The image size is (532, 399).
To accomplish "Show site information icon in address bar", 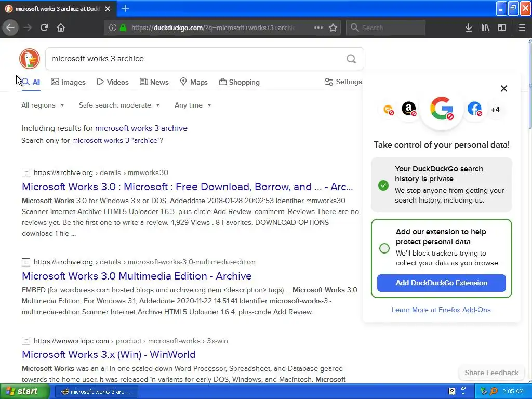I will click(112, 28).
